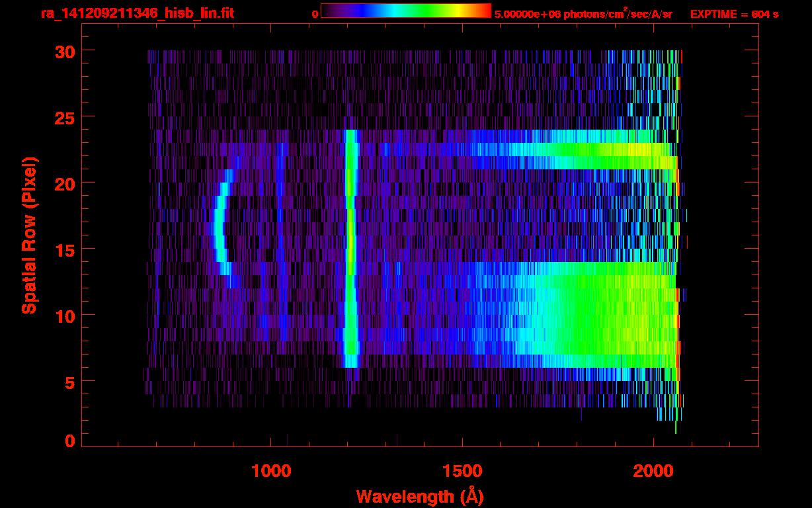Click the y-axis tick label 15
The image size is (812, 508).
tap(63, 249)
